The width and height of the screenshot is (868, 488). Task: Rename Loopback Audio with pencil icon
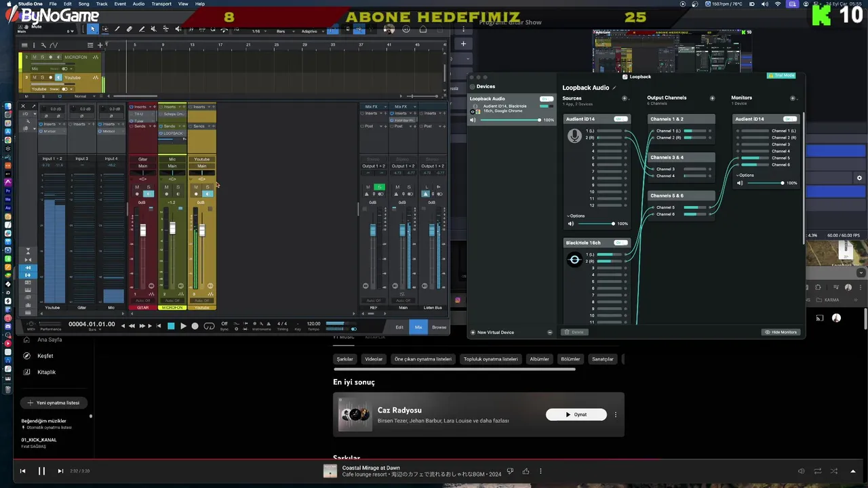click(614, 87)
